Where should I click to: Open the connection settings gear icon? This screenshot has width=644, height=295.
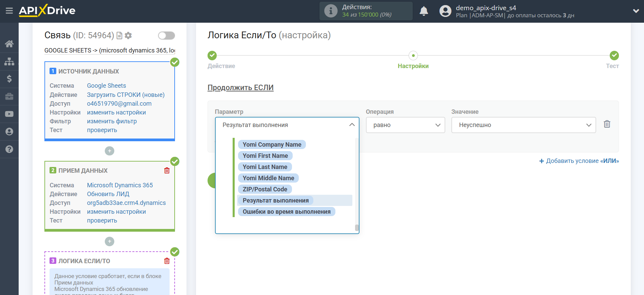point(128,36)
